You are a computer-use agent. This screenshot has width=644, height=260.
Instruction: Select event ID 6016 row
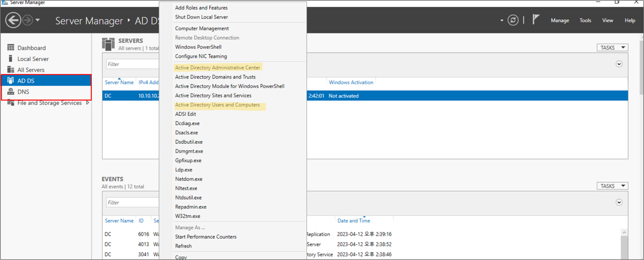tap(144, 234)
